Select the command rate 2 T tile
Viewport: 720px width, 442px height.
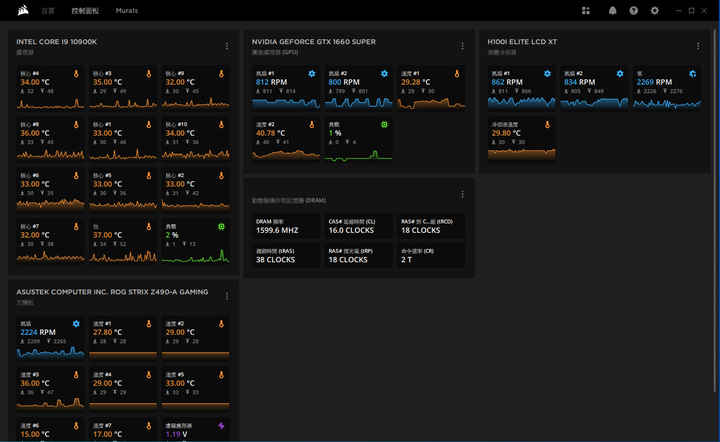[x=431, y=255]
